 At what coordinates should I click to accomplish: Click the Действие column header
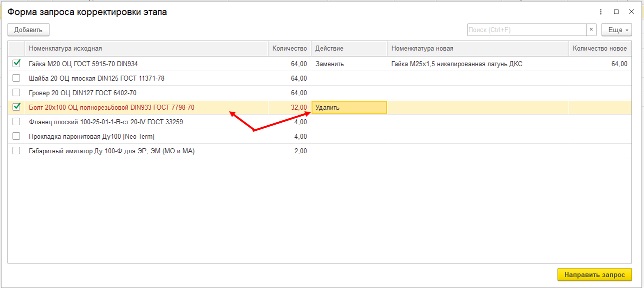(349, 49)
